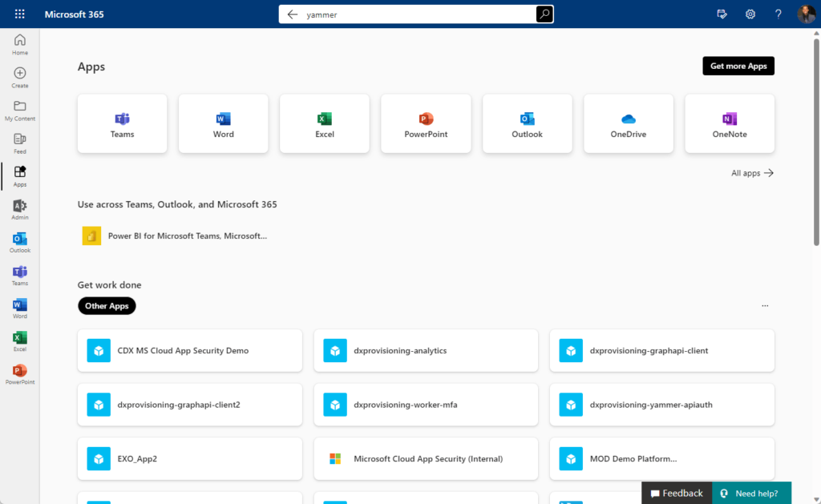Launch Outlook from the left sidebar
This screenshot has height=504, width=821.
coord(20,242)
